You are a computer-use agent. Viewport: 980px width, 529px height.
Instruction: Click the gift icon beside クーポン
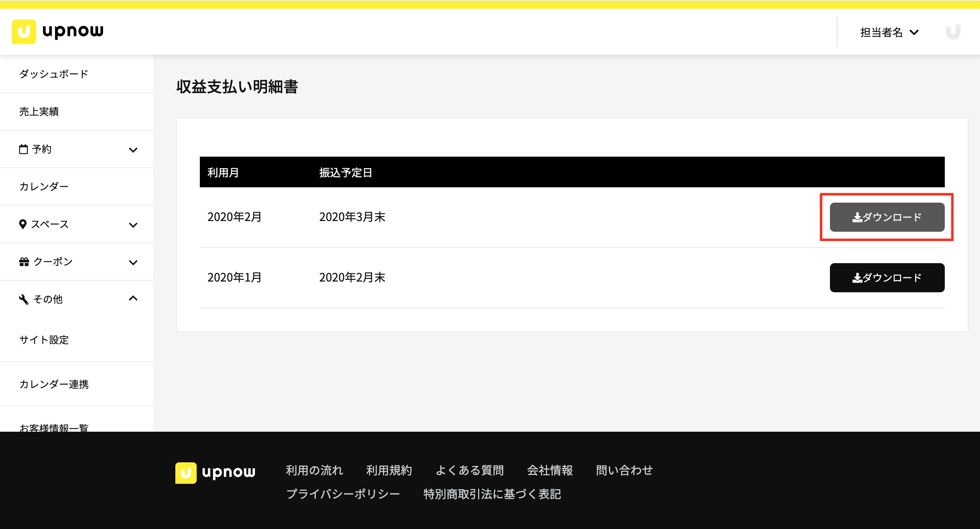tap(24, 262)
